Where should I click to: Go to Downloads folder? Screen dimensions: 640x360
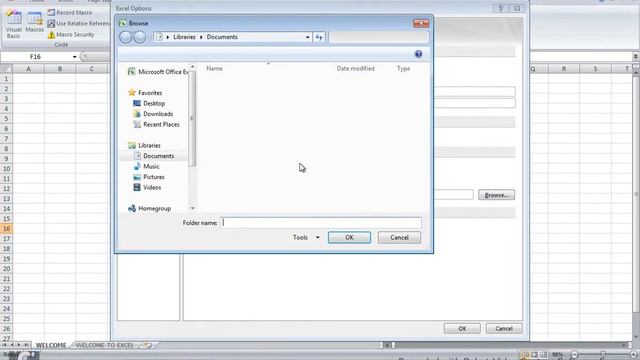(153, 114)
